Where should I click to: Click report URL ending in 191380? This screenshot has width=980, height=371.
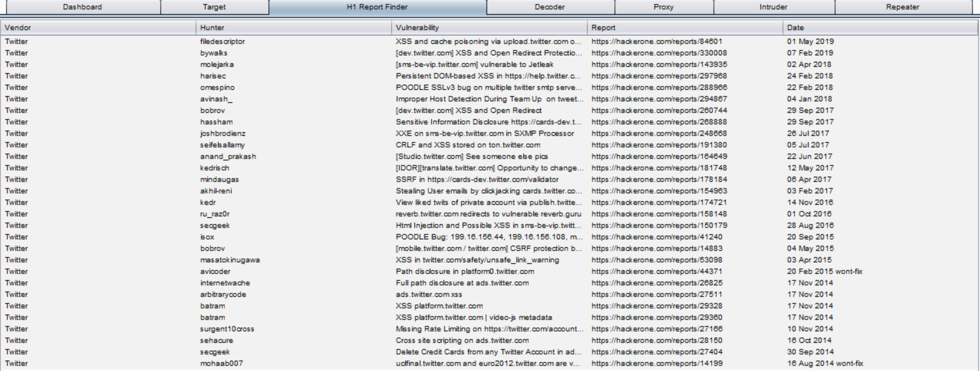point(659,145)
